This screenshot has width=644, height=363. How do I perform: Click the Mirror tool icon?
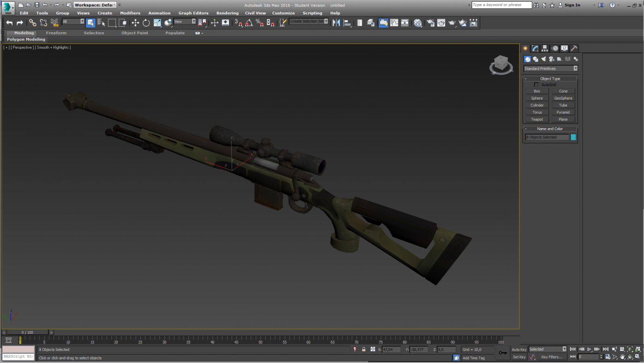point(336,23)
